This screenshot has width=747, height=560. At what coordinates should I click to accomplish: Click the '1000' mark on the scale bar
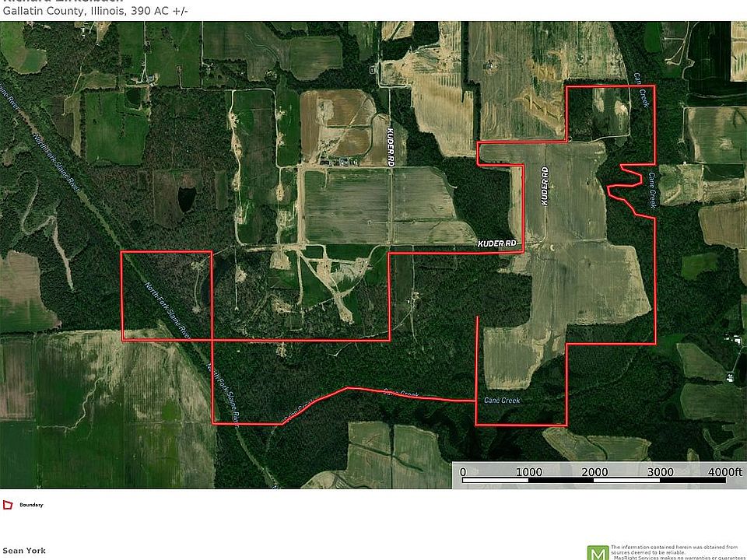click(x=529, y=472)
